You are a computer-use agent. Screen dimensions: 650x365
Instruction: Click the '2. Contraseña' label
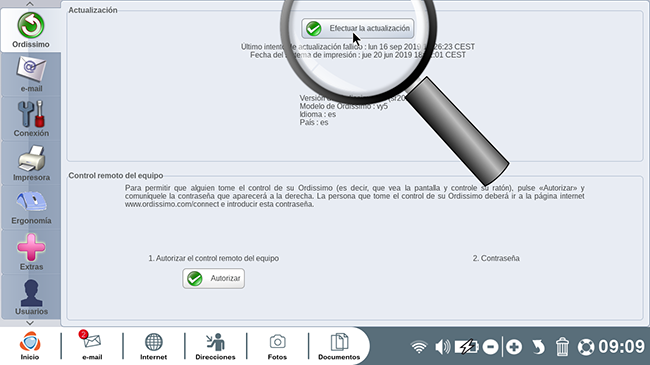click(496, 258)
